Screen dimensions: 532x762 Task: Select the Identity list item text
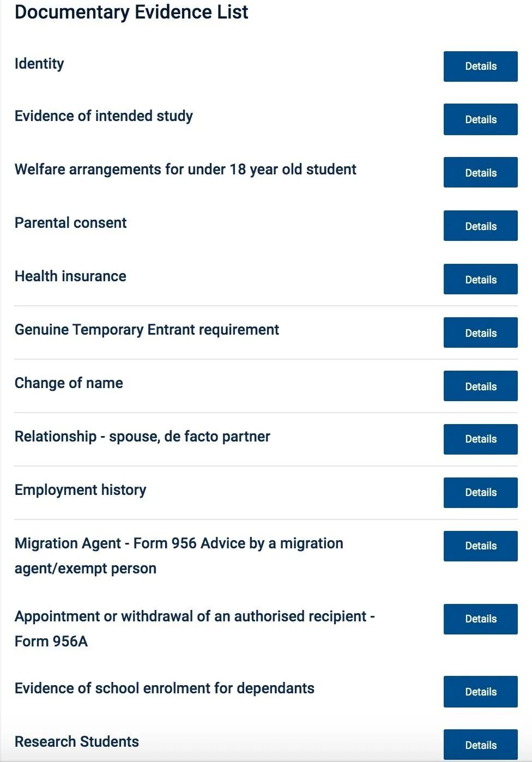coord(39,64)
